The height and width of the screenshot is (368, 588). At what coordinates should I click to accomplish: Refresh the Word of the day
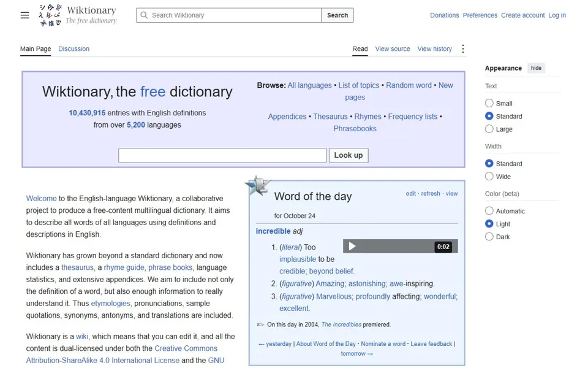(x=431, y=193)
